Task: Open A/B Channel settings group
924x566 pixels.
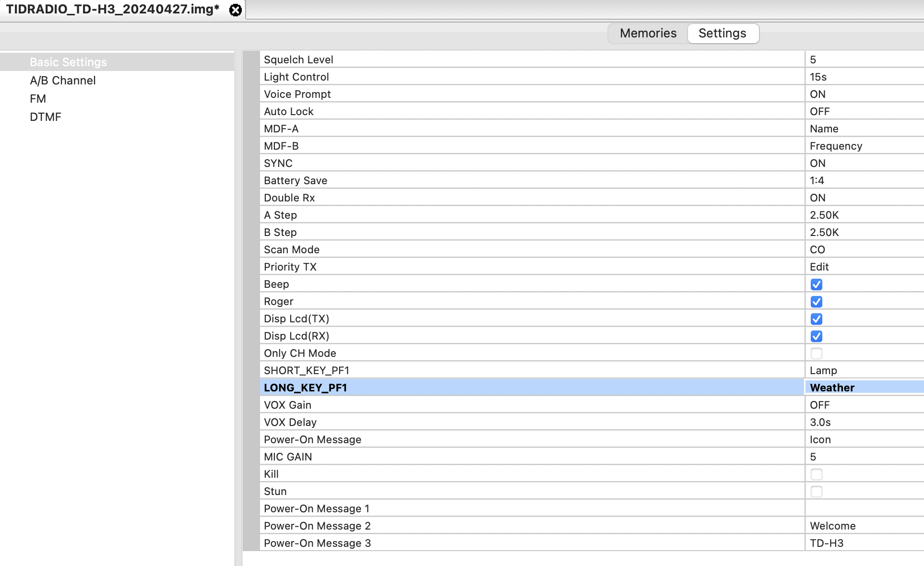Action: click(63, 81)
